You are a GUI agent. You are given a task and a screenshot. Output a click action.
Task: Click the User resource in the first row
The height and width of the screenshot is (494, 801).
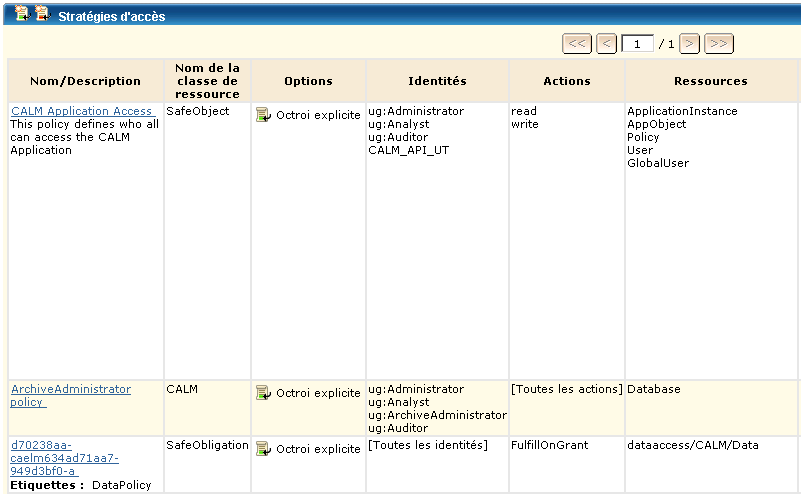point(640,150)
